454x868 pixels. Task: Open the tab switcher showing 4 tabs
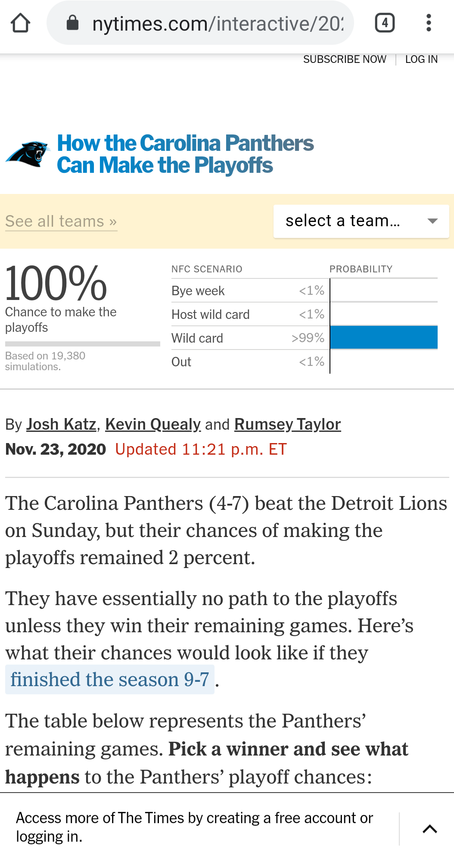pos(385,23)
